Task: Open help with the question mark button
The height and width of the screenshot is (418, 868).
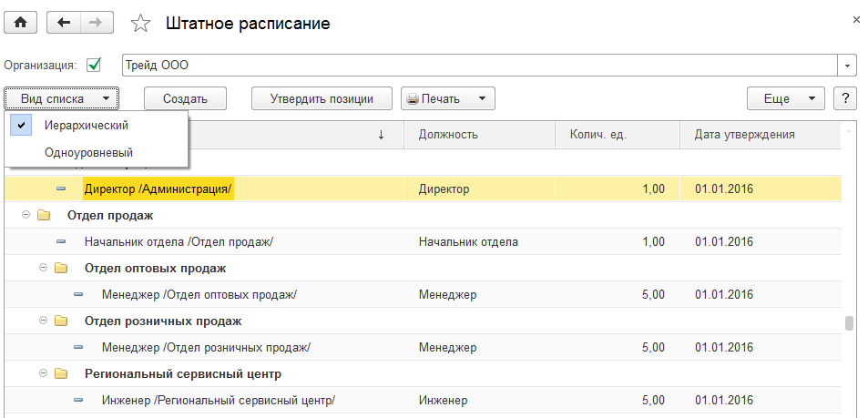Action: 846,98
